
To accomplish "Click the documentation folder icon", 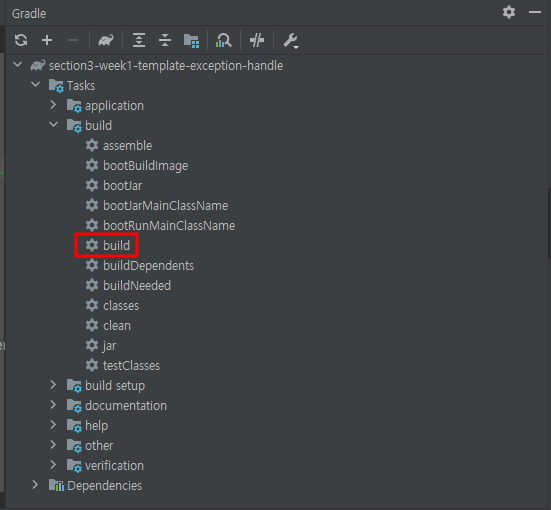I will tap(74, 406).
